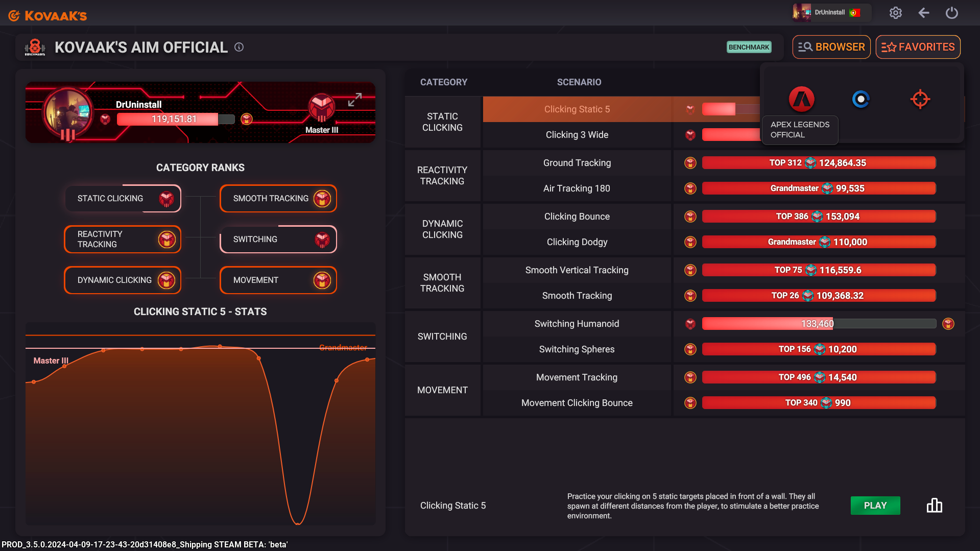The height and width of the screenshot is (551, 980).
Task: Select the Ground Tracking scenario
Action: pos(577,163)
